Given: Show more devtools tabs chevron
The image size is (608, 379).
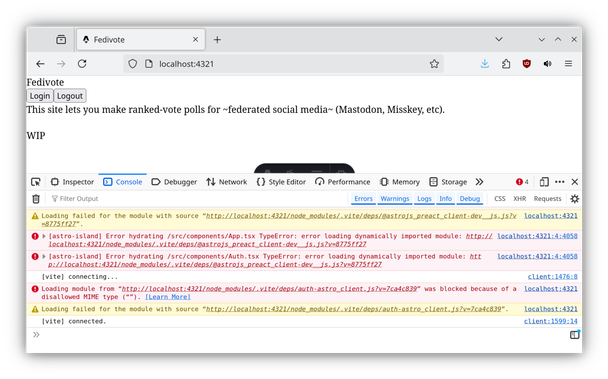Looking at the screenshot, I should coord(480,182).
